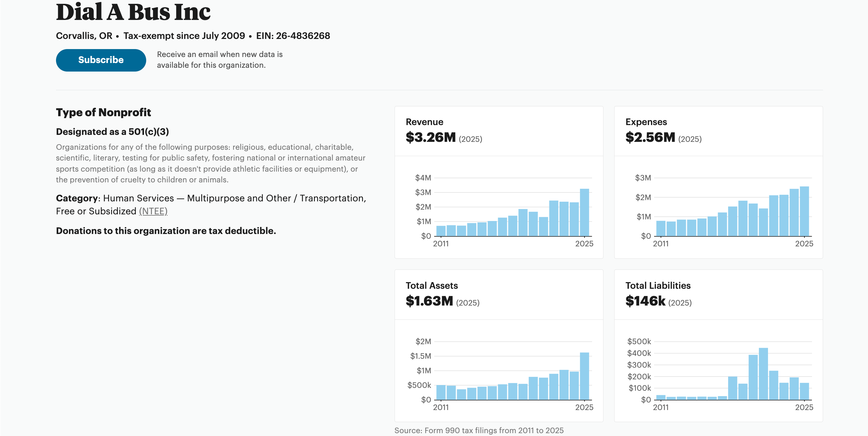868x436 pixels.
Task: Click the 2011 bar in Revenue chart
Action: click(x=441, y=231)
